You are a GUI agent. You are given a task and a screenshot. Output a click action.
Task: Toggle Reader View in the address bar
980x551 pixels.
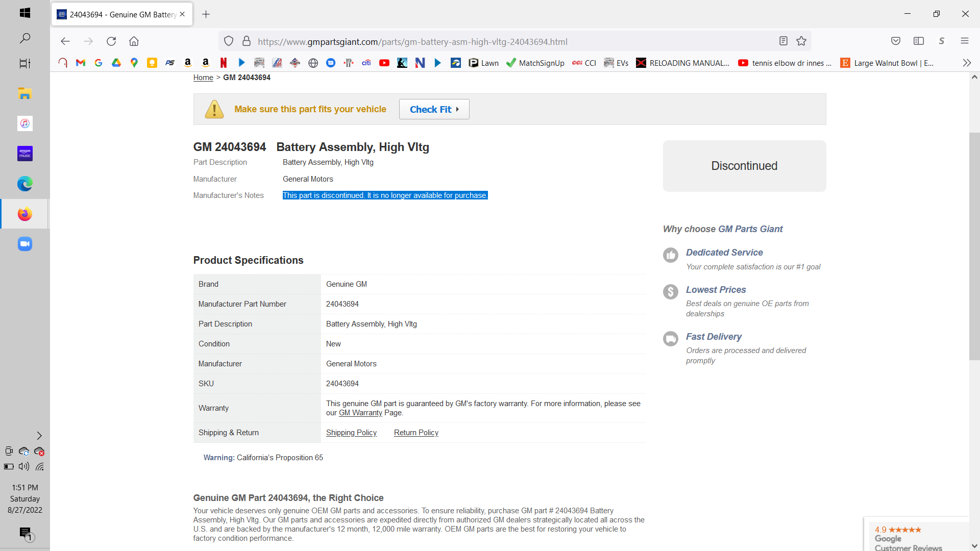783,41
